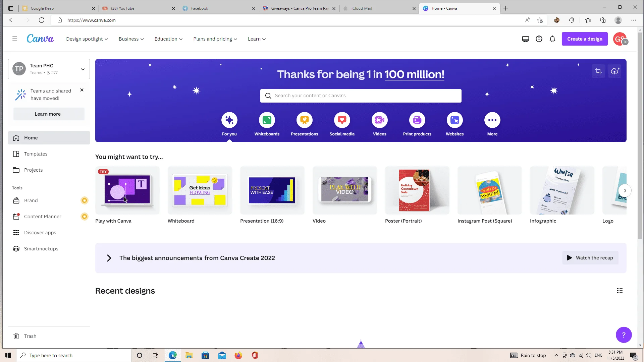Expand the Plans and pricing menu

(x=215, y=39)
